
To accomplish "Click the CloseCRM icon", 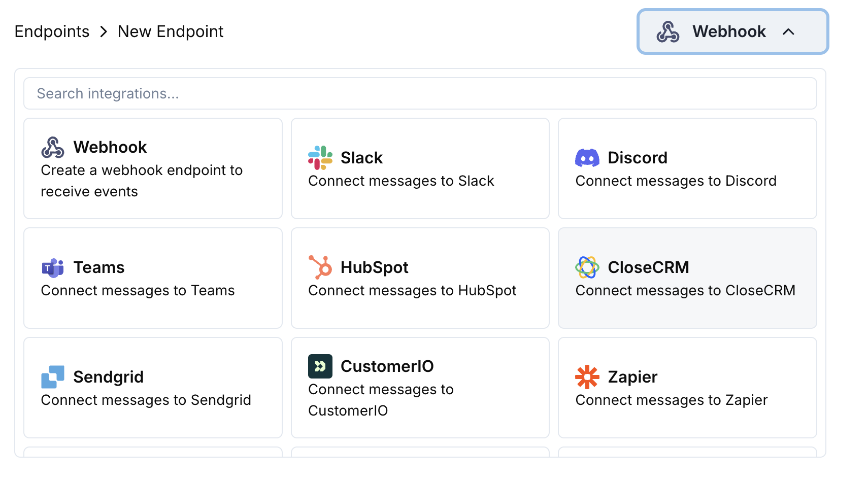I will click(x=587, y=267).
